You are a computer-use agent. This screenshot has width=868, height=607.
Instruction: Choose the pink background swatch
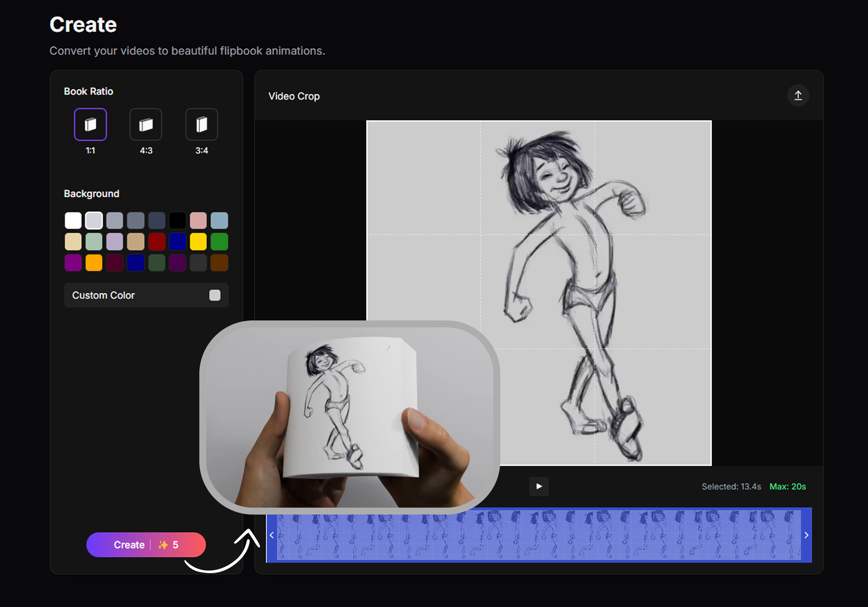click(198, 220)
